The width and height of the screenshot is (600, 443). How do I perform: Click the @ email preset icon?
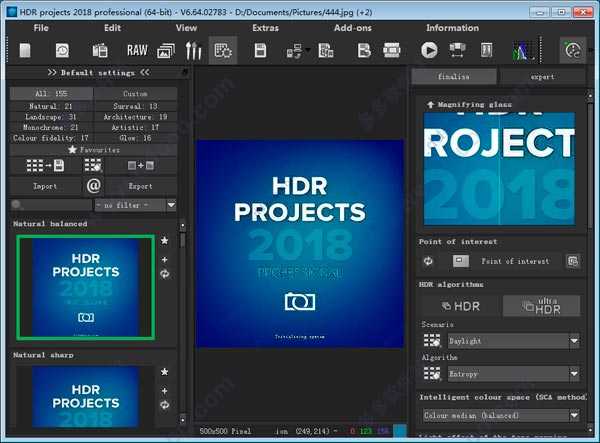pyautogui.click(x=93, y=186)
